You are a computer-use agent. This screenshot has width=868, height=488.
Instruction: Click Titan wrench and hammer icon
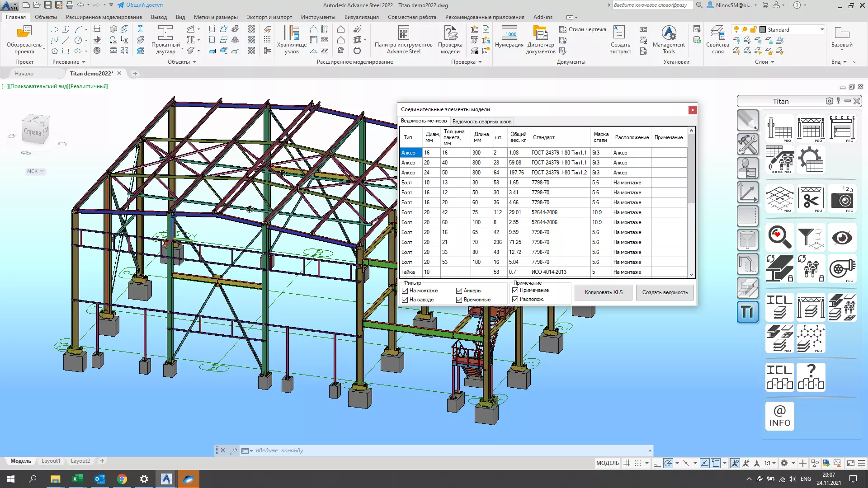747,145
